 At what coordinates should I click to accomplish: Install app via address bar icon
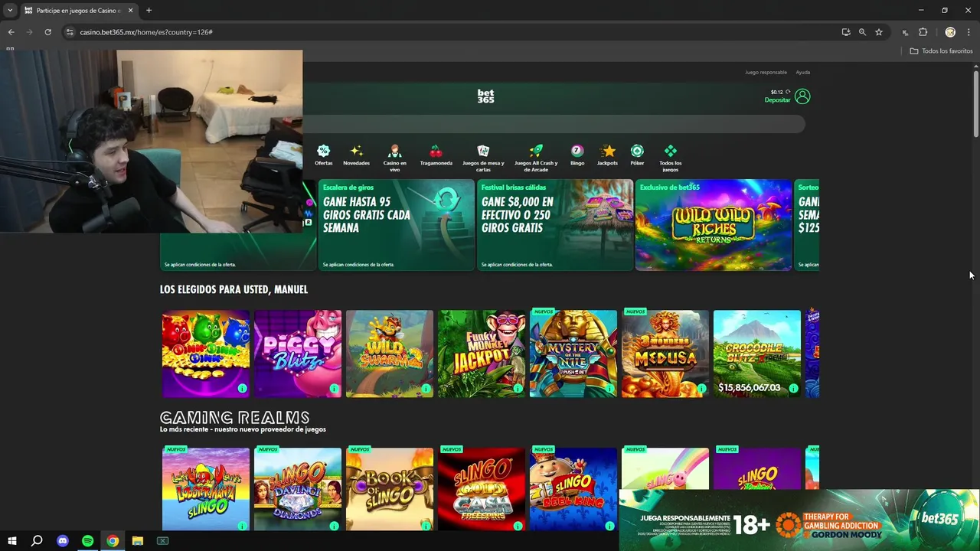coord(845,32)
